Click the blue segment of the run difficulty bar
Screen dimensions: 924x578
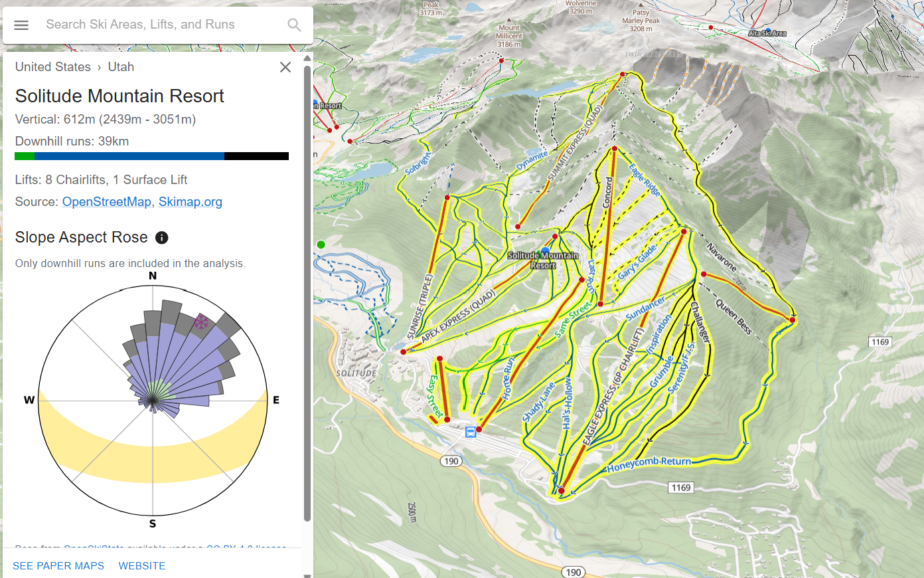click(129, 156)
